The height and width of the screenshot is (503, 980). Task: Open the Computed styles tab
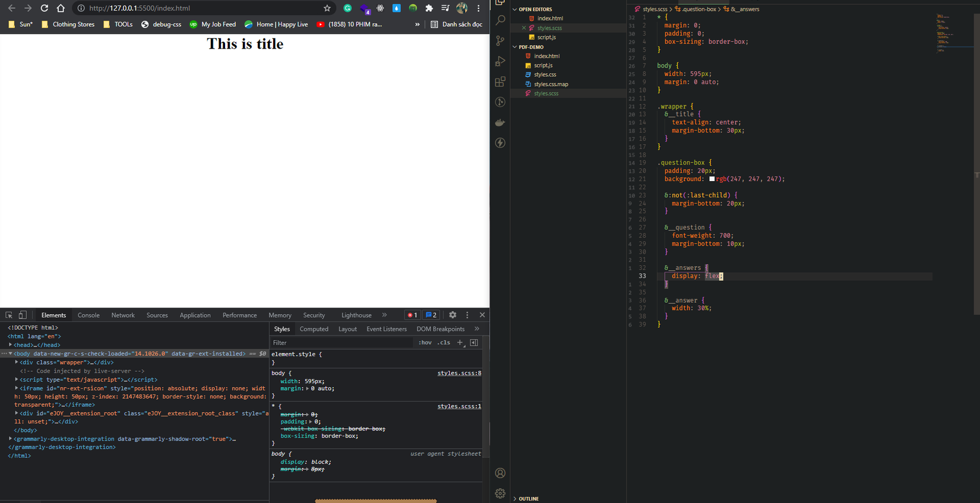click(x=314, y=329)
